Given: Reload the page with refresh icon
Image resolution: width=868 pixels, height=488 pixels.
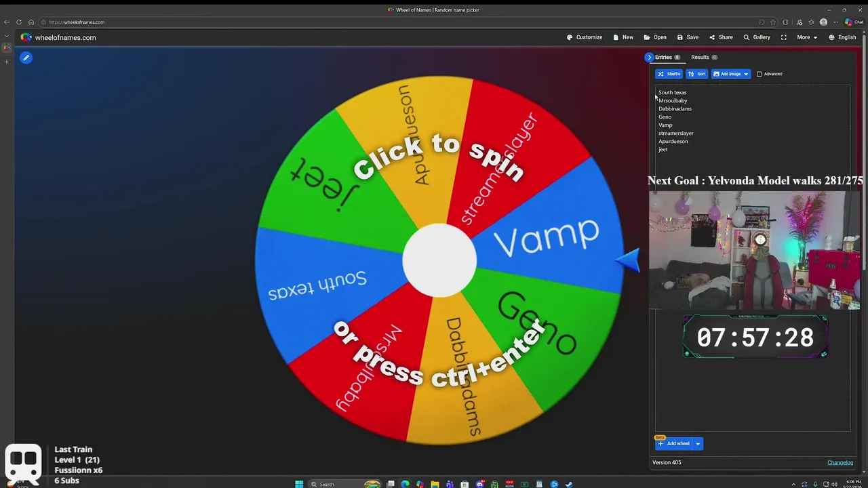Looking at the screenshot, I should point(19,22).
